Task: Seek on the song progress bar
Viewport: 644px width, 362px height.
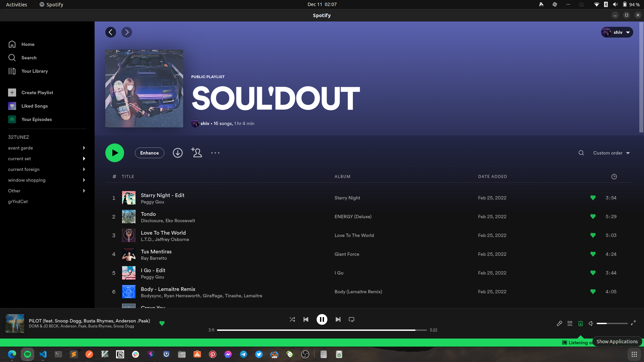Action: [322, 330]
